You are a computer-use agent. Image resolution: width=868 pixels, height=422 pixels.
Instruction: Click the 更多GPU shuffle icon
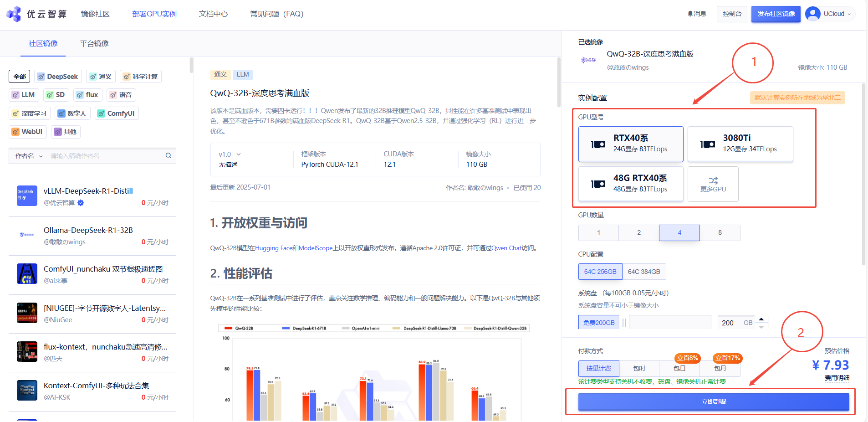pos(713,180)
